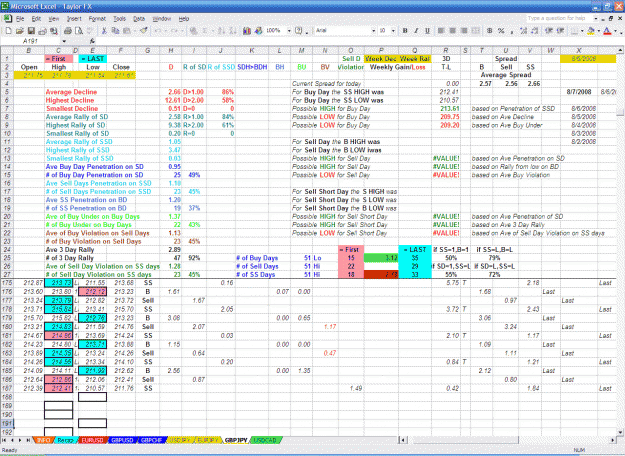Image resolution: width=625 pixels, height=456 pixels.
Task: Open the Arial font name dropdown
Action: (x=373, y=31)
